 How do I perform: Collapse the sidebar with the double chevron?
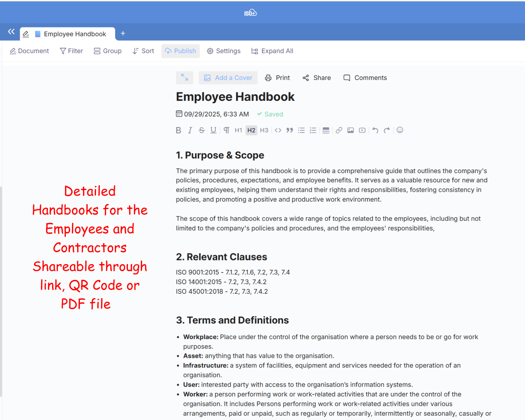(x=11, y=32)
